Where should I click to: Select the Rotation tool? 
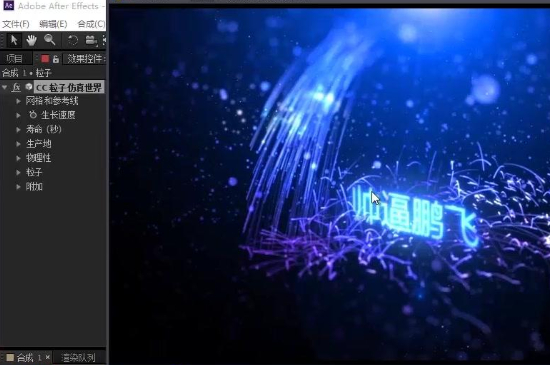[72, 40]
